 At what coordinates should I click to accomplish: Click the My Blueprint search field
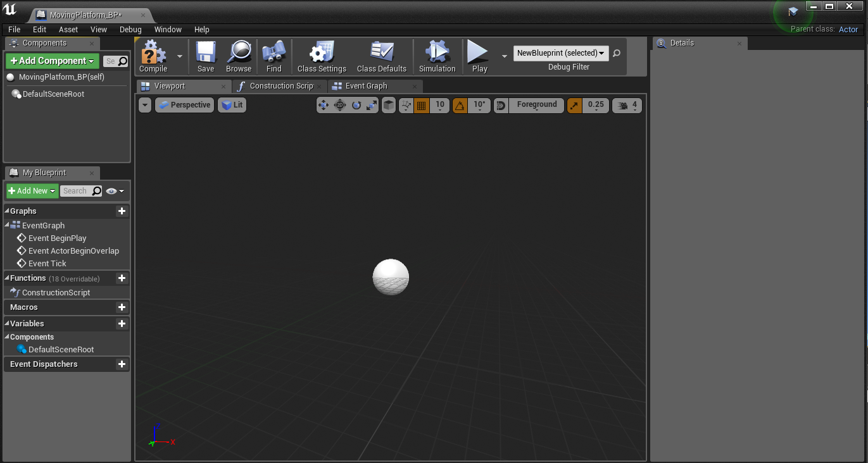pos(80,190)
